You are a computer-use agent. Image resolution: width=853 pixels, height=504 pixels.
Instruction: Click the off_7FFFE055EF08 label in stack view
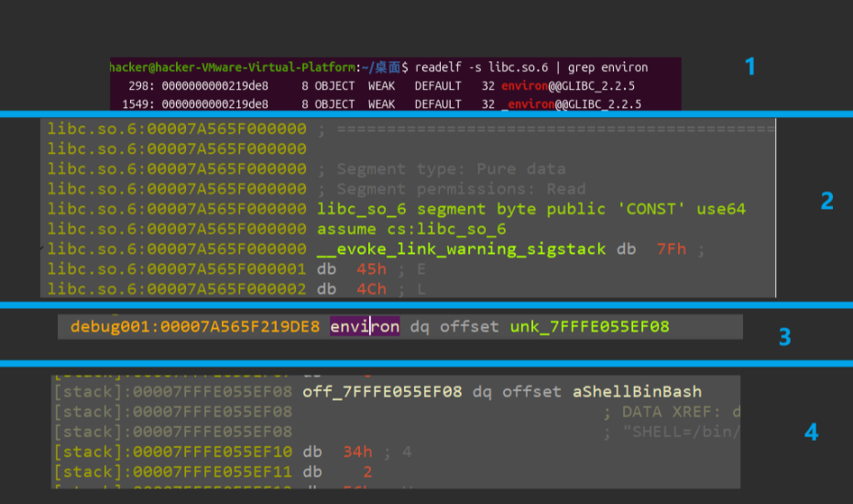(x=382, y=392)
